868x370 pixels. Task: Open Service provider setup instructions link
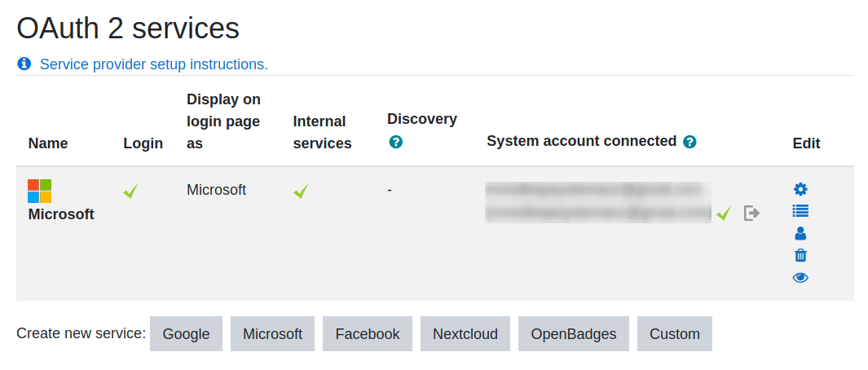tap(154, 64)
